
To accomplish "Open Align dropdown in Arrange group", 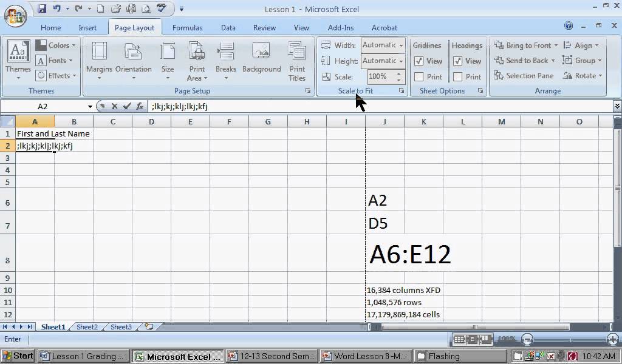I will tap(581, 45).
